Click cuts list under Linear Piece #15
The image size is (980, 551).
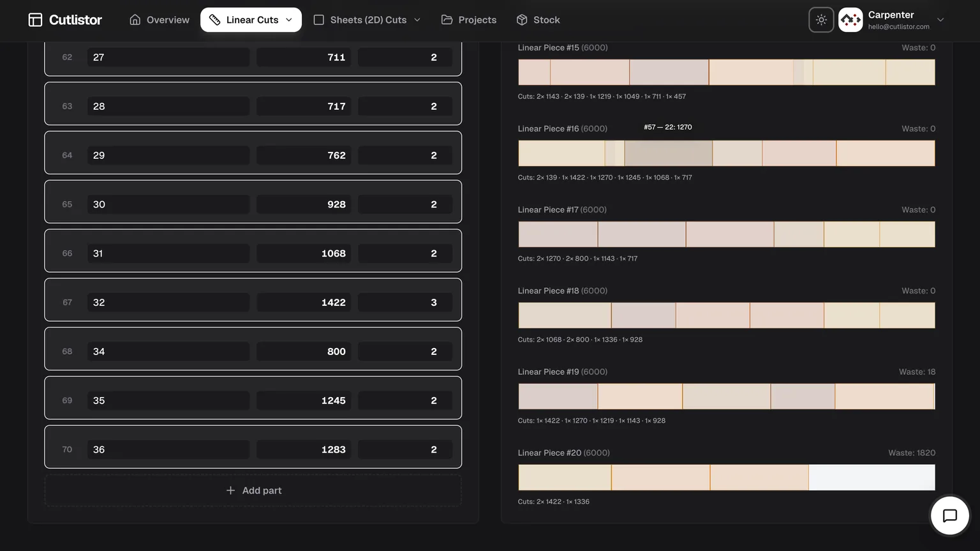coord(602,97)
